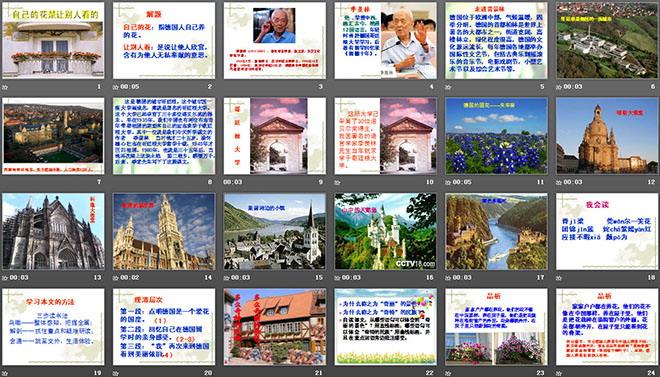Click the animation star icon under slide 13
660x377 pixels.
pyautogui.click(x=5, y=278)
